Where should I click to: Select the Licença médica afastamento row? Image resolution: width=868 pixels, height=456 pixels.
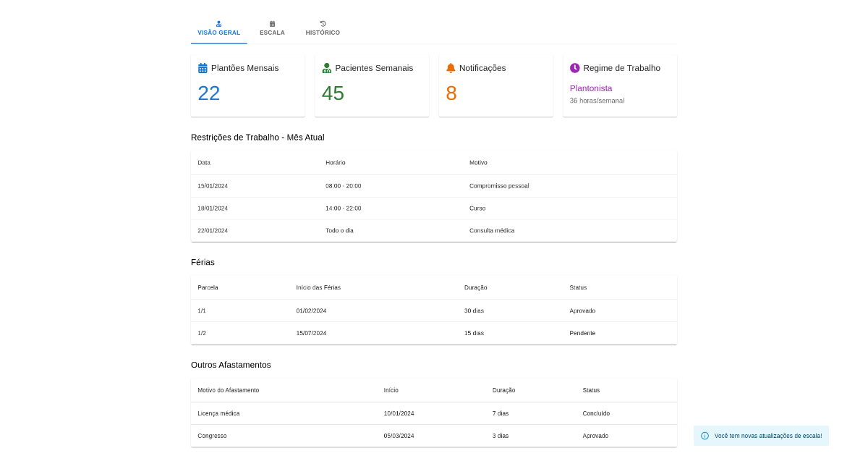click(434, 413)
